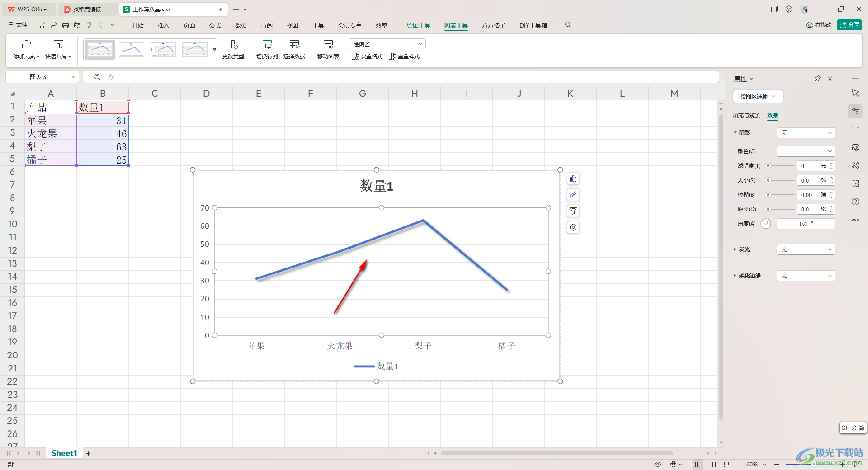868x470 pixels.
Task: Click Reset Style (重置样式) button
Action: point(404,56)
